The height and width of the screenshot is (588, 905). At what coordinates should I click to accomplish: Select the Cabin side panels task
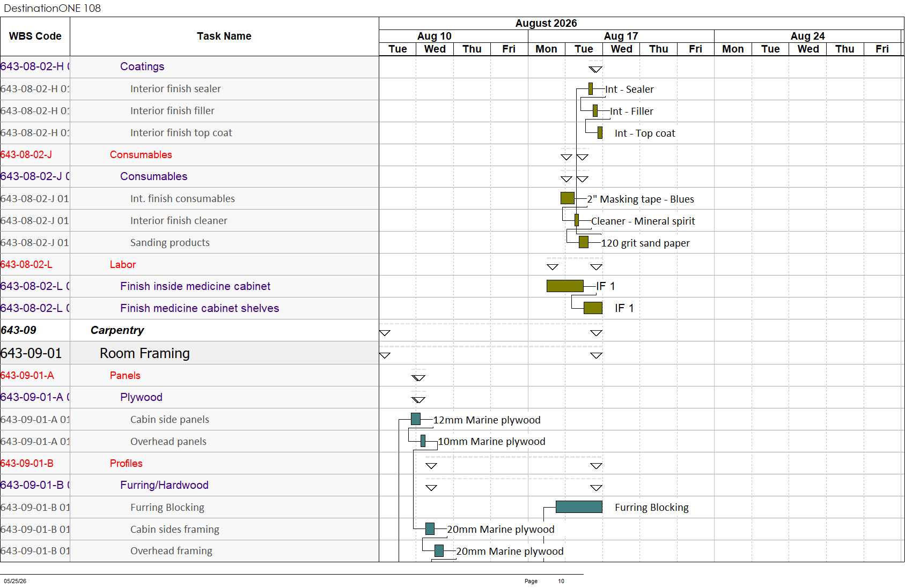(x=170, y=420)
